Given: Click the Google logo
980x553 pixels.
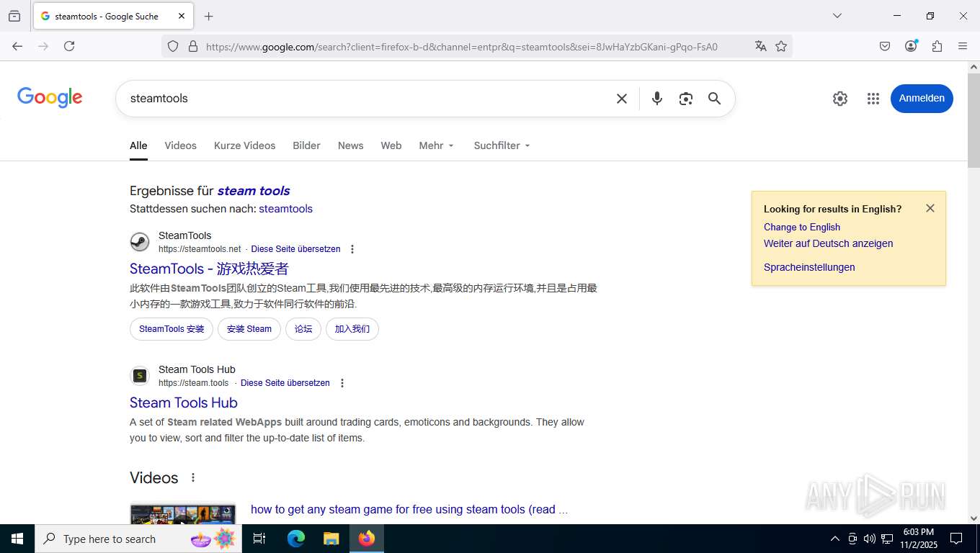Looking at the screenshot, I should (50, 97).
